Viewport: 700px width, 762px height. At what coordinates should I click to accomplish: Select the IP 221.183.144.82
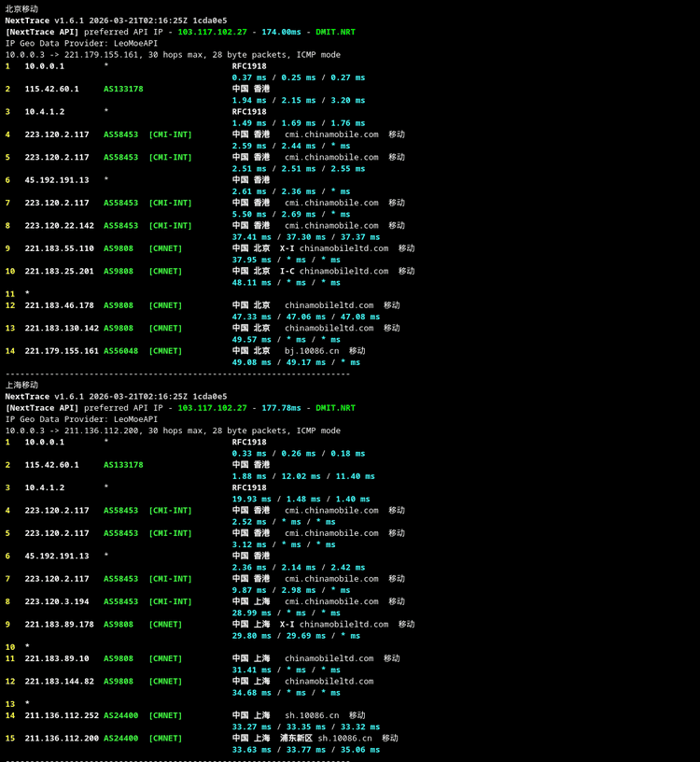click(x=59, y=681)
